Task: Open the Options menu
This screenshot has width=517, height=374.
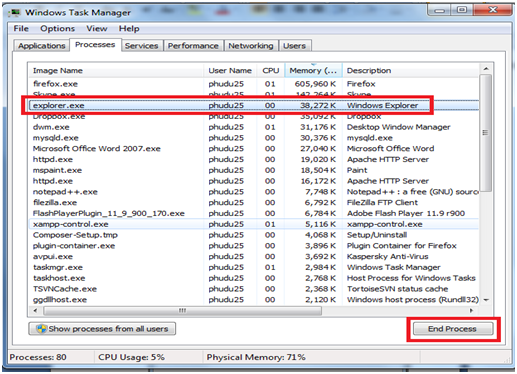Action: click(x=57, y=29)
